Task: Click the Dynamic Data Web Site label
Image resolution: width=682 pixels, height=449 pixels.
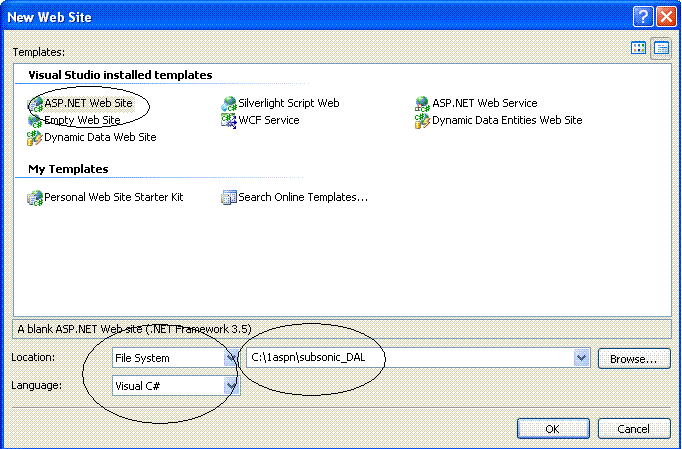Action: click(100, 137)
